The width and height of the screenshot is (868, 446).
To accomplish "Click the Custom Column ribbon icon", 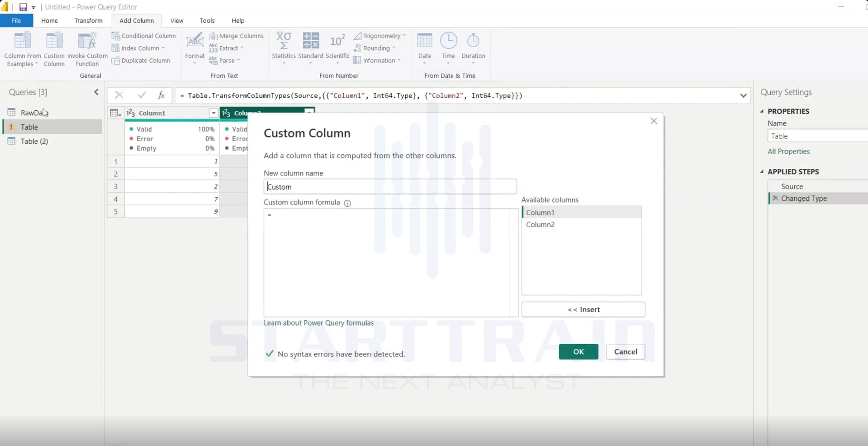I will [x=54, y=49].
